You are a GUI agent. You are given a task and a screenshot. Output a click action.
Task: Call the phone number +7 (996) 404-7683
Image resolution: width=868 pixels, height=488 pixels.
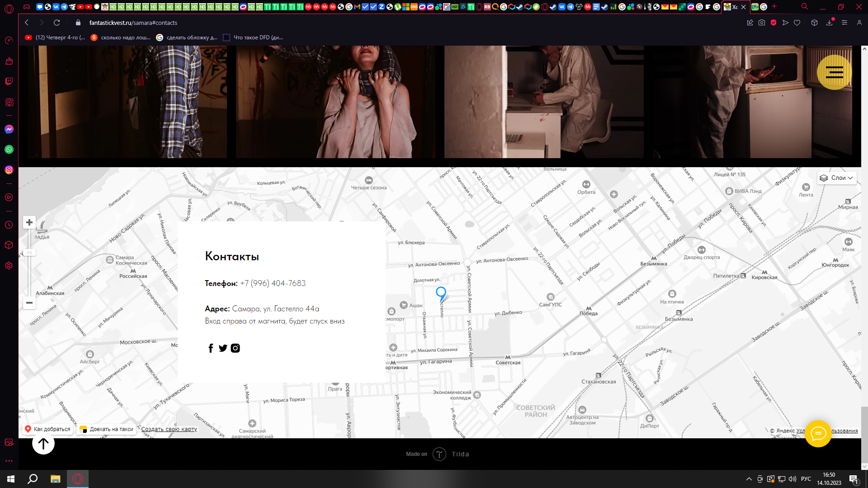point(273,283)
